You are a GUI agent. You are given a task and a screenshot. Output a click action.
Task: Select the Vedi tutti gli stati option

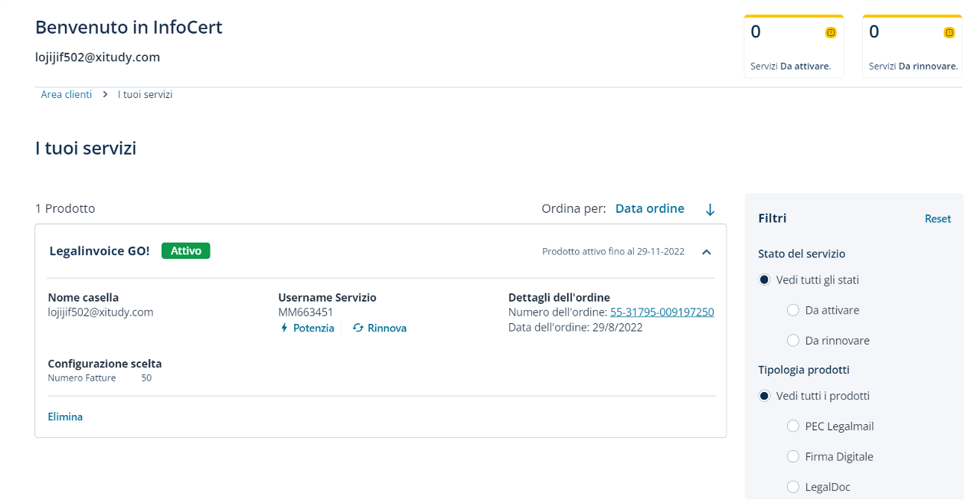tap(764, 280)
